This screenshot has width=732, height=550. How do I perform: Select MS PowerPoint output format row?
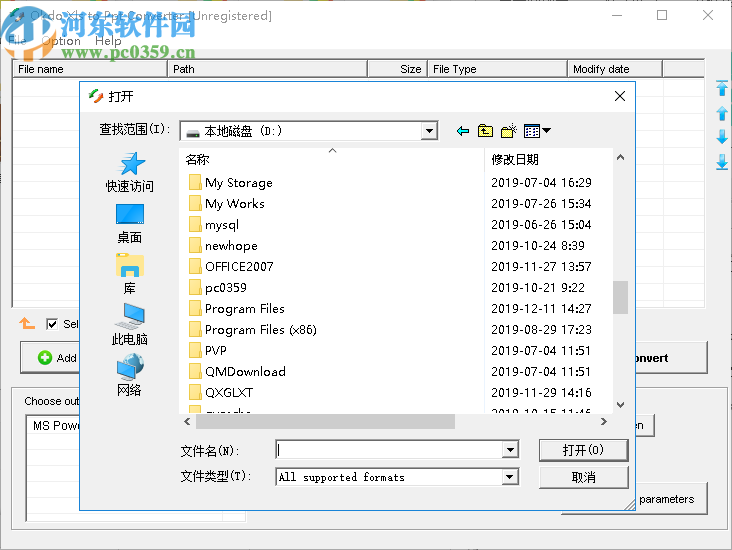pos(53,425)
